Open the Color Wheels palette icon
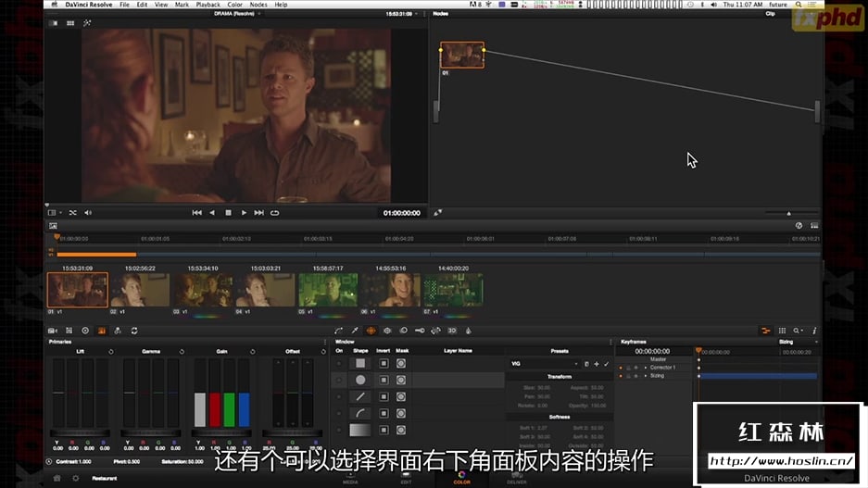 tap(85, 331)
